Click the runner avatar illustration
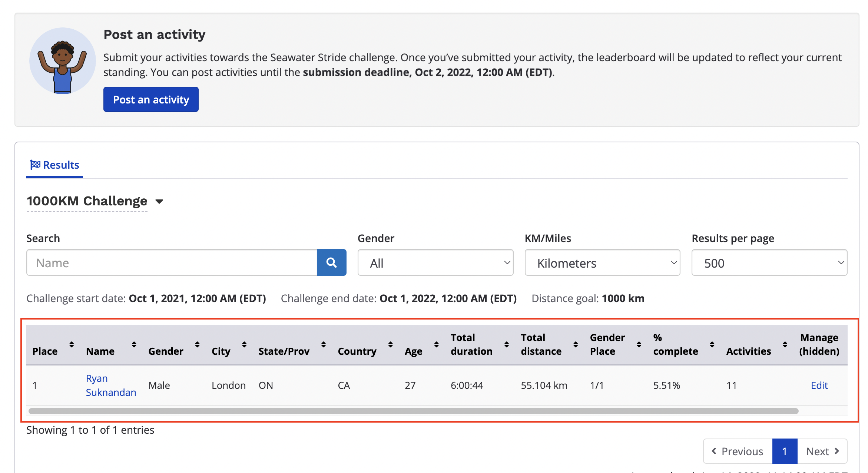Image resolution: width=868 pixels, height=473 pixels. 63,61
